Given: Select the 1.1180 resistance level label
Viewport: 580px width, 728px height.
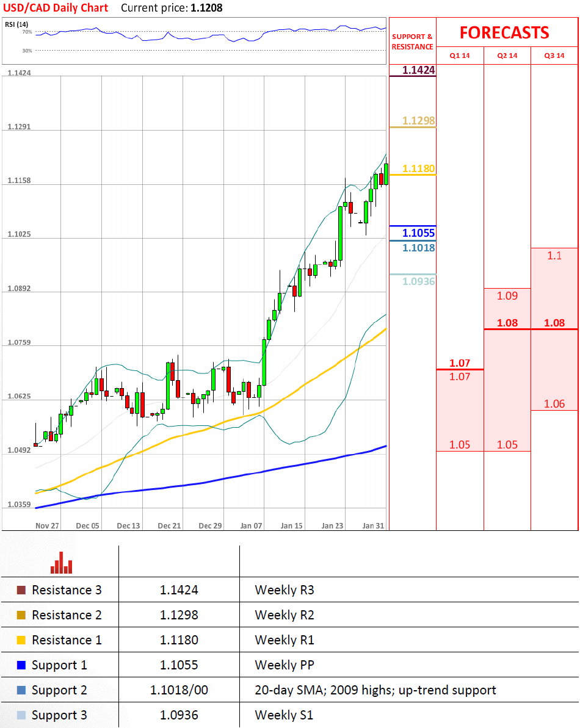Looking at the screenshot, I should point(418,168).
